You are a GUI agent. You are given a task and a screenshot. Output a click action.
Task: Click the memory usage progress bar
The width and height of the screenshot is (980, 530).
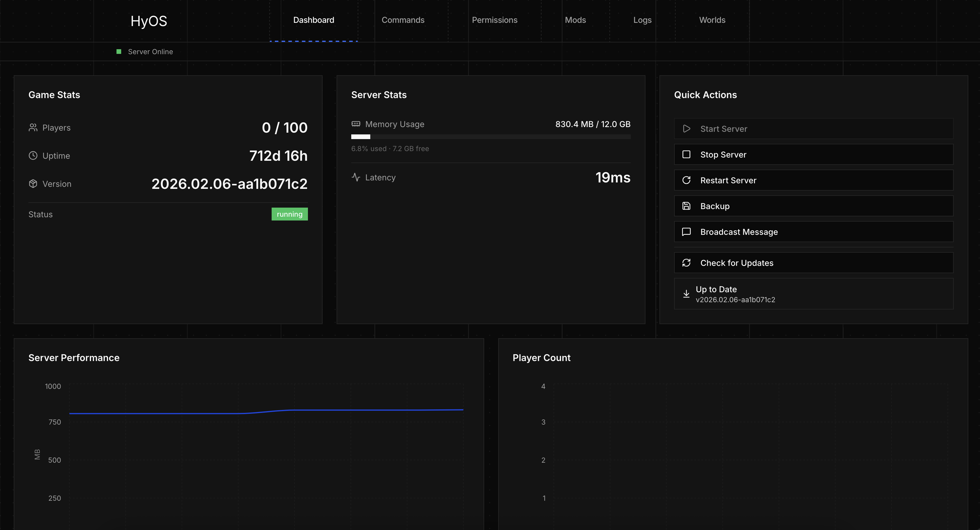click(x=490, y=136)
